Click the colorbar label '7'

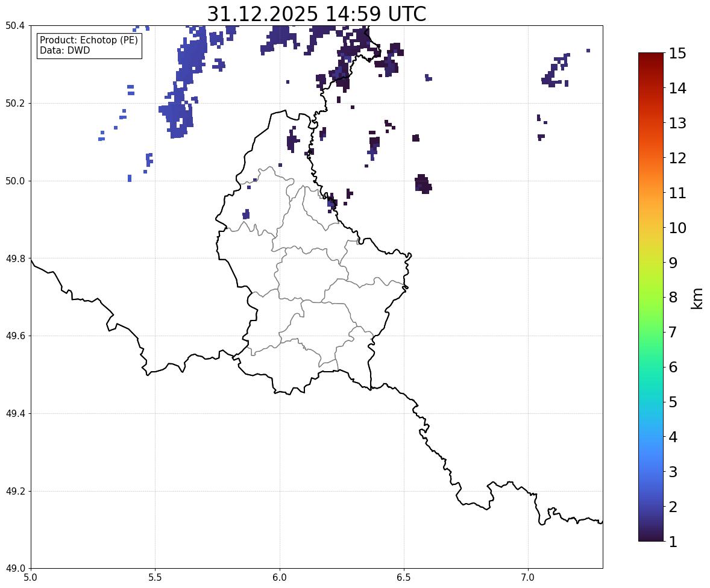pos(673,332)
